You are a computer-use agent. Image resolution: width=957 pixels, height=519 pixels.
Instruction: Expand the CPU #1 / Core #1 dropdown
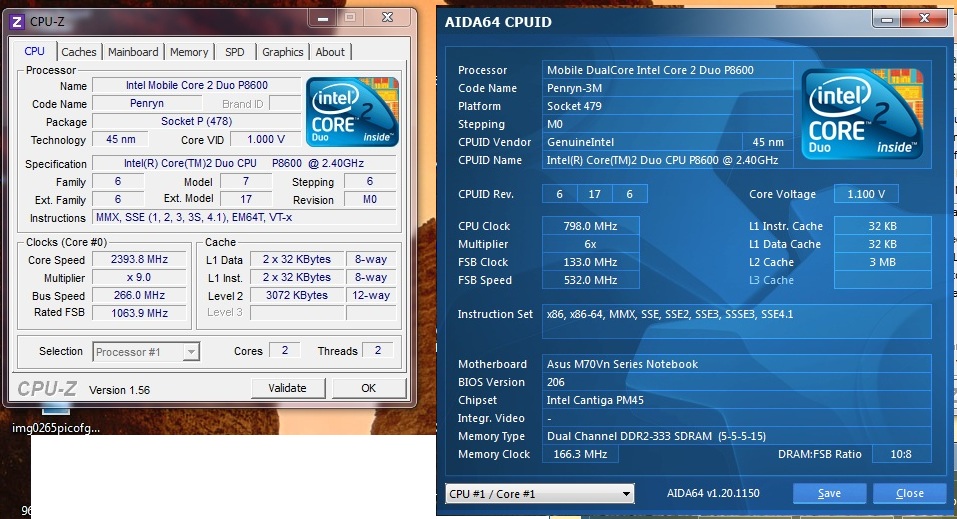[x=540, y=494]
